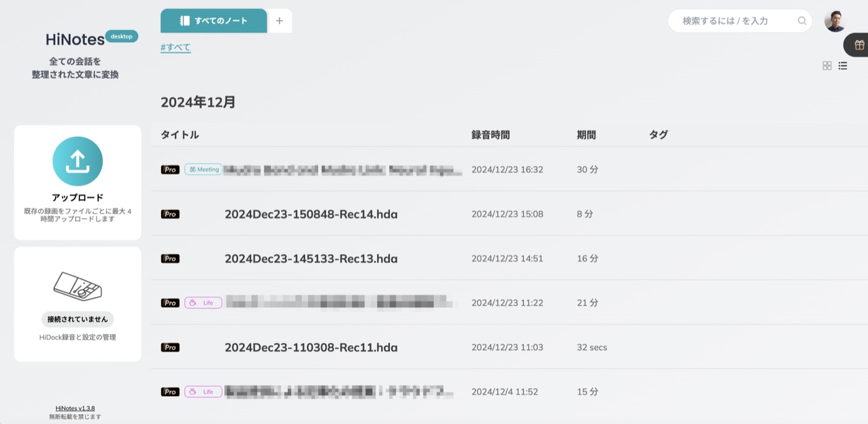The height and width of the screenshot is (424, 868).
Task: Open the blurred Life note at 11:22
Action: point(339,303)
